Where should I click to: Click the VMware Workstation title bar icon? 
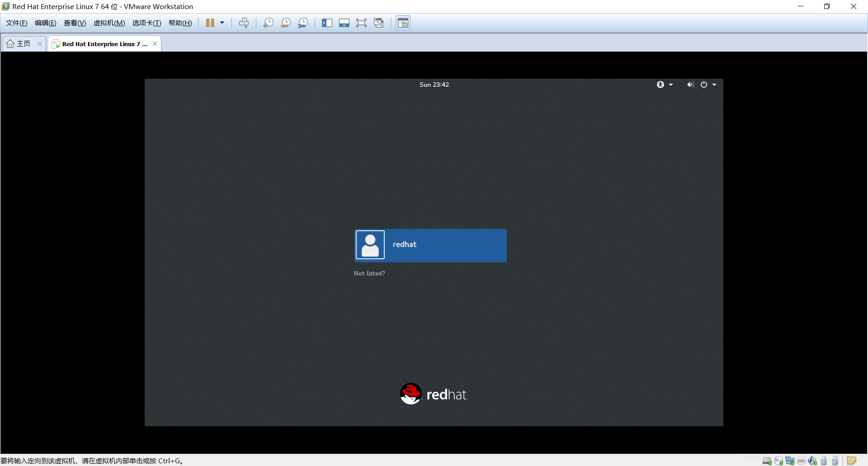point(5,6)
